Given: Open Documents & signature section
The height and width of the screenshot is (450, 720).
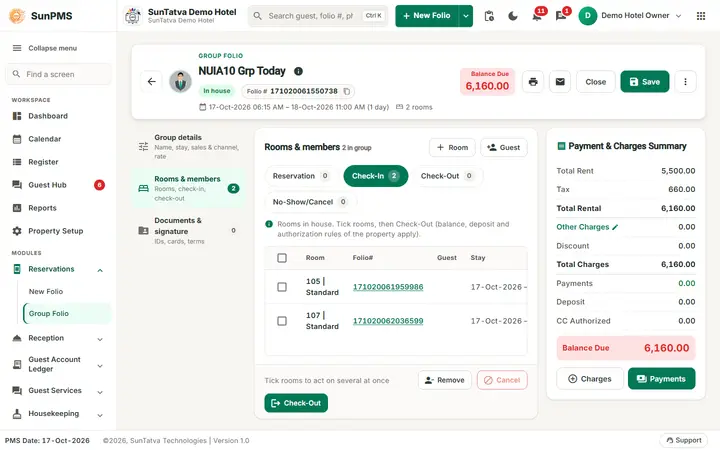Looking at the screenshot, I should click(189, 231).
